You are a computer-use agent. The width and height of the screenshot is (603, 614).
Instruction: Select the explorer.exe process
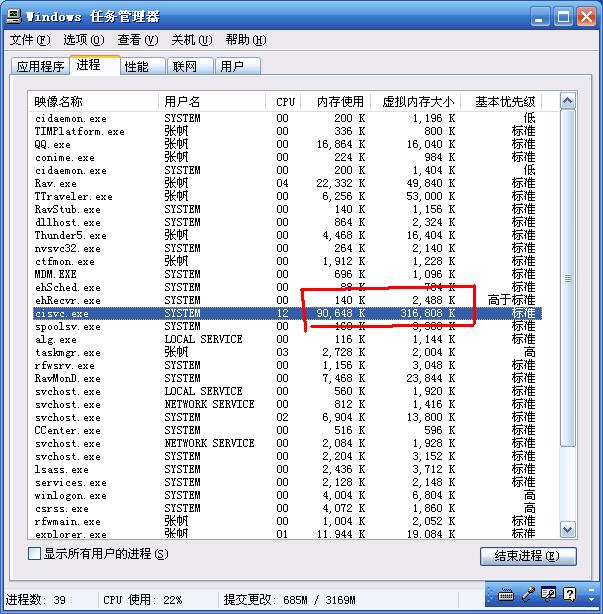click(x=287, y=534)
